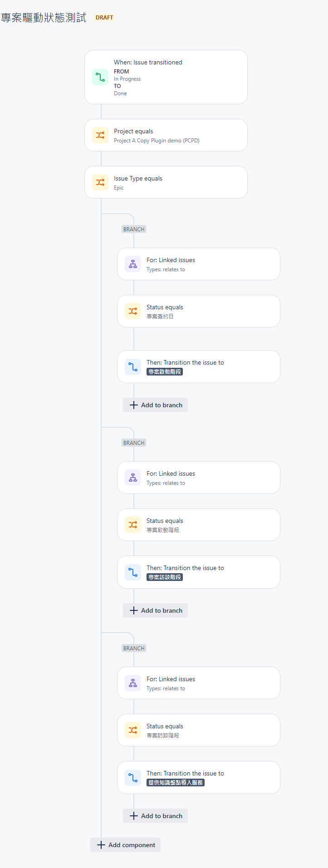Click the first branch's Linked issues purple icon

point(133,264)
